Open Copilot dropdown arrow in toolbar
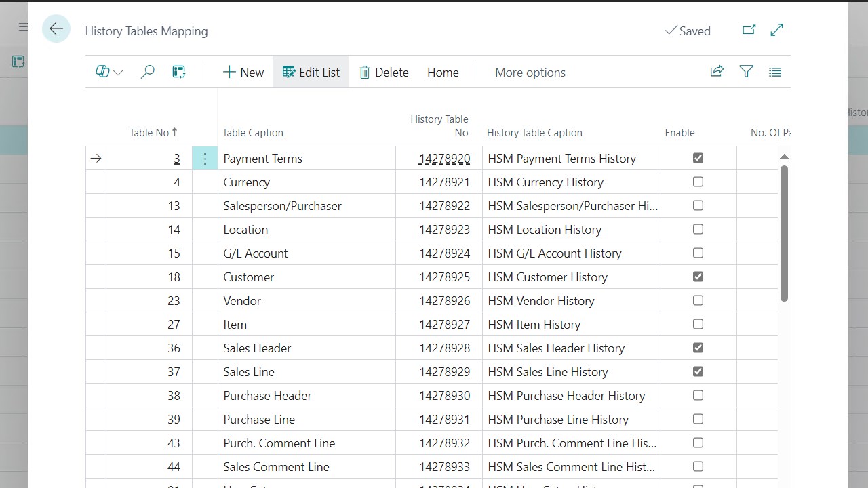Screen dimensions: 868x488 118,73
